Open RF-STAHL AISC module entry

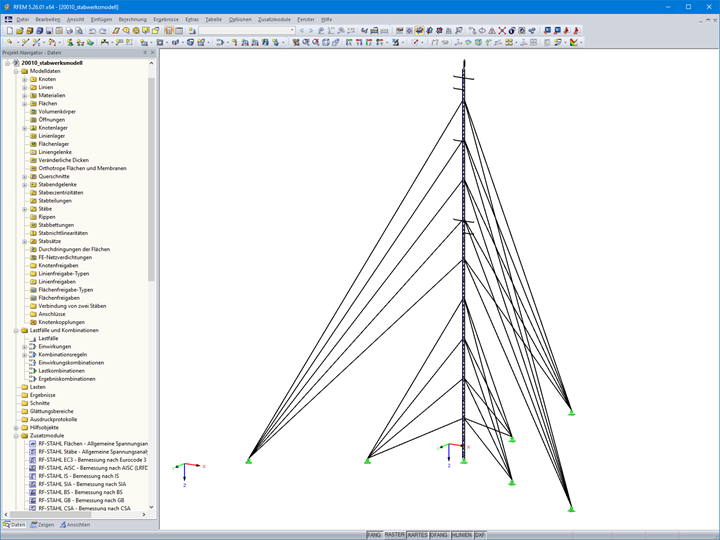[93, 468]
